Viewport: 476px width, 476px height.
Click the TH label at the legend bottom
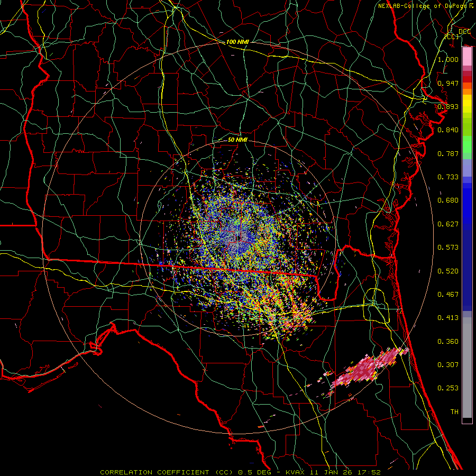[x=454, y=412]
